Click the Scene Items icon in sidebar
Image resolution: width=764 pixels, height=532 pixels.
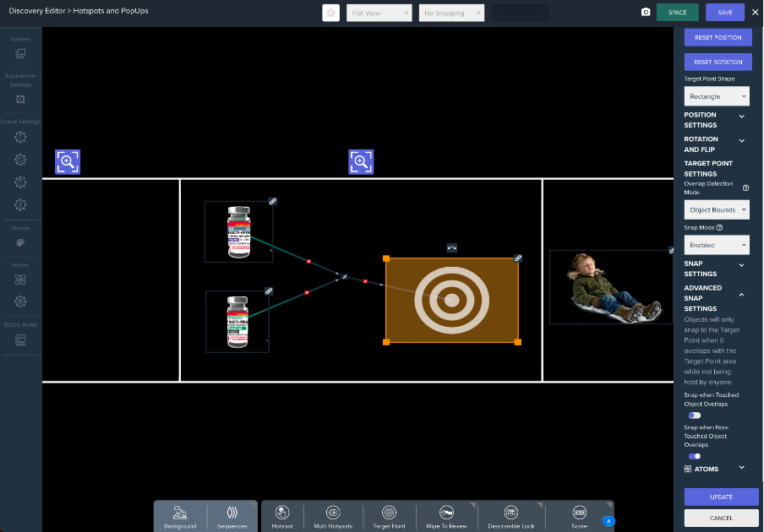point(20,339)
